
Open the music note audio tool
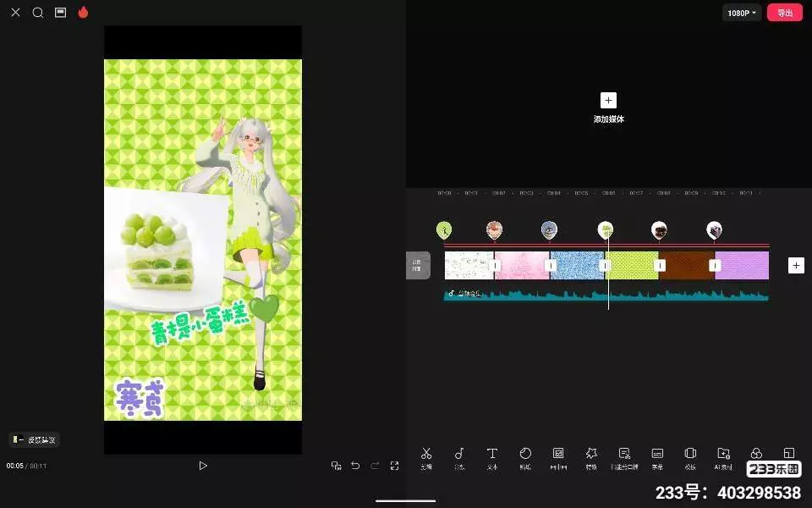tap(459, 459)
